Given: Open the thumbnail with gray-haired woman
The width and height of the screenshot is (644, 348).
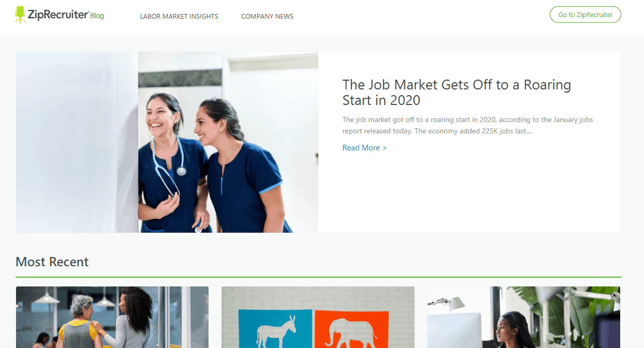Looking at the screenshot, I should coord(112,317).
